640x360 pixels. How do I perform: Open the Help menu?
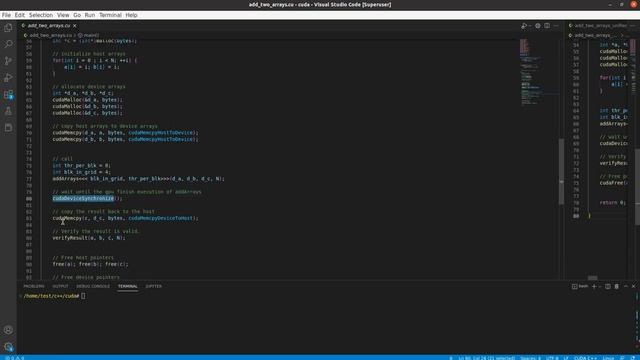pyautogui.click(x=131, y=15)
